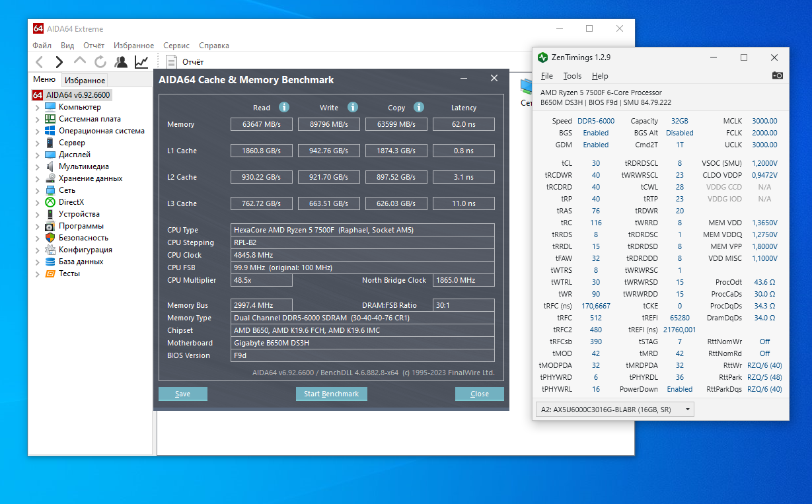Open the Help menu in ZenTimings
Screen dimensions: 812x504
pos(600,76)
